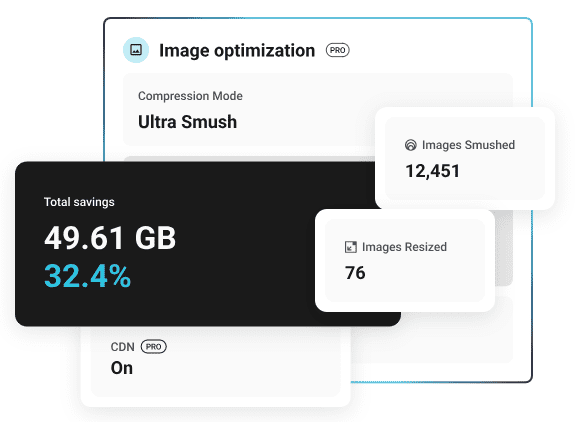
Task: Select the 76 resized images count
Action: pyautogui.click(x=355, y=273)
